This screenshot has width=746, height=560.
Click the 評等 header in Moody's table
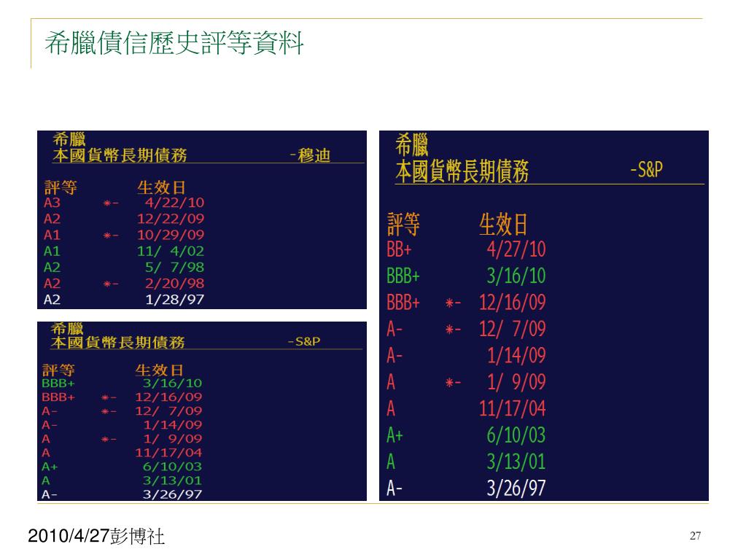point(61,187)
